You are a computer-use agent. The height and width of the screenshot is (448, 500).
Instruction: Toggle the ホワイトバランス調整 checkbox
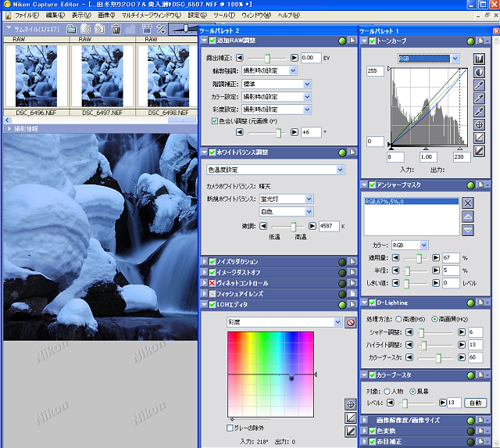click(212, 152)
